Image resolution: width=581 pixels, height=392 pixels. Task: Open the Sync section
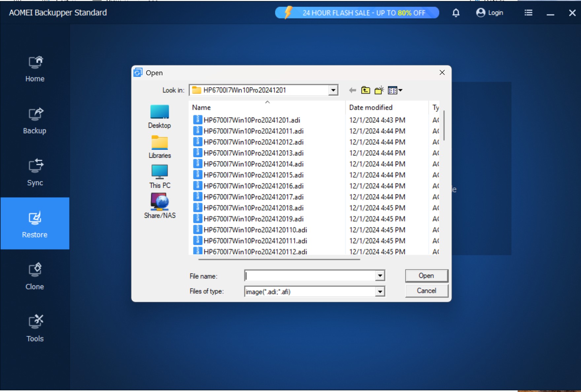click(x=35, y=173)
